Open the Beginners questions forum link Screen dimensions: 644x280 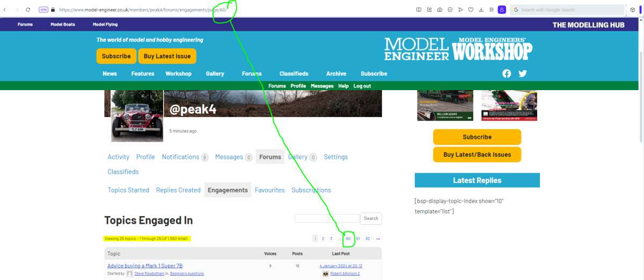187,274
